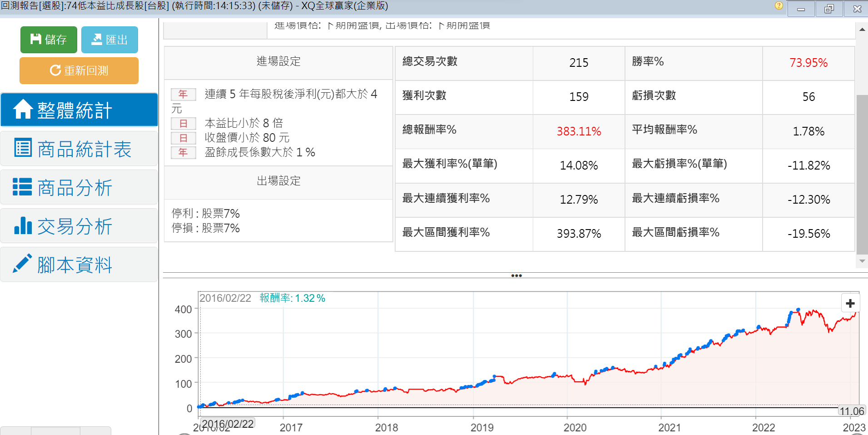Expand the chart with the plus icon

(x=850, y=303)
